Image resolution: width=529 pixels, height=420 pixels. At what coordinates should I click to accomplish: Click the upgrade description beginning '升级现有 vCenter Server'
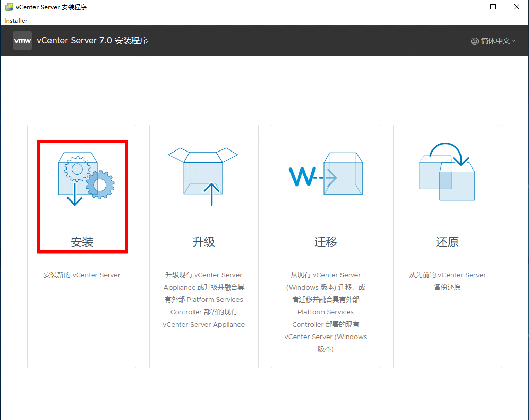204,299
